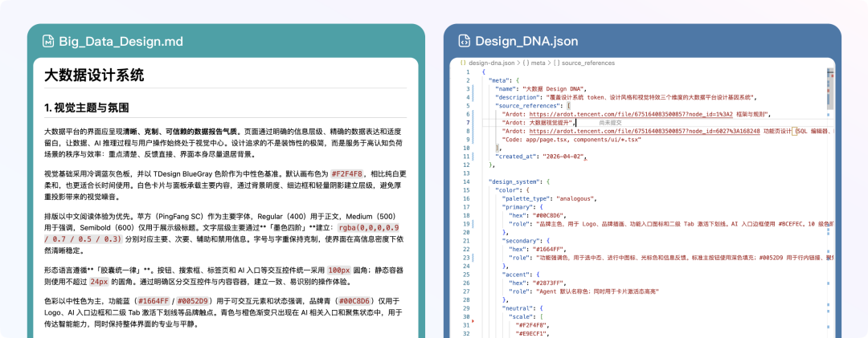Click the "accent" key on line 25
The width and height of the screenshot is (868, 338).
(517, 275)
